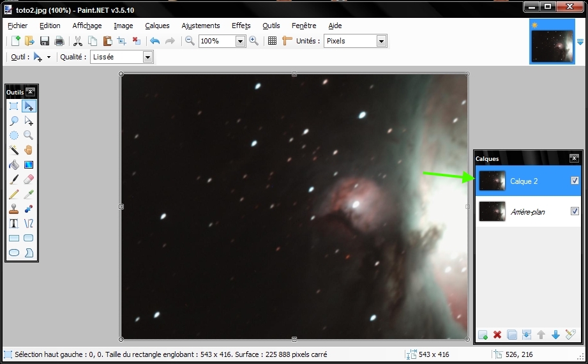Select the Move Selection tool

pyautogui.click(x=29, y=121)
